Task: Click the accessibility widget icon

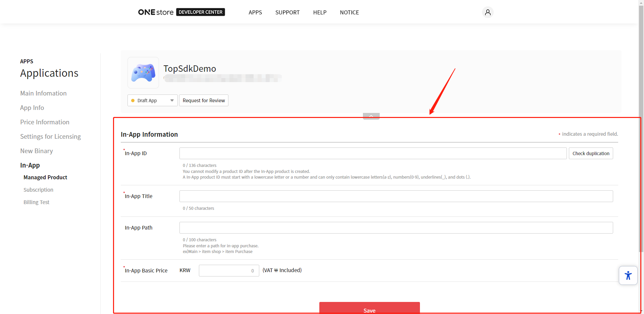Action: coord(628,275)
